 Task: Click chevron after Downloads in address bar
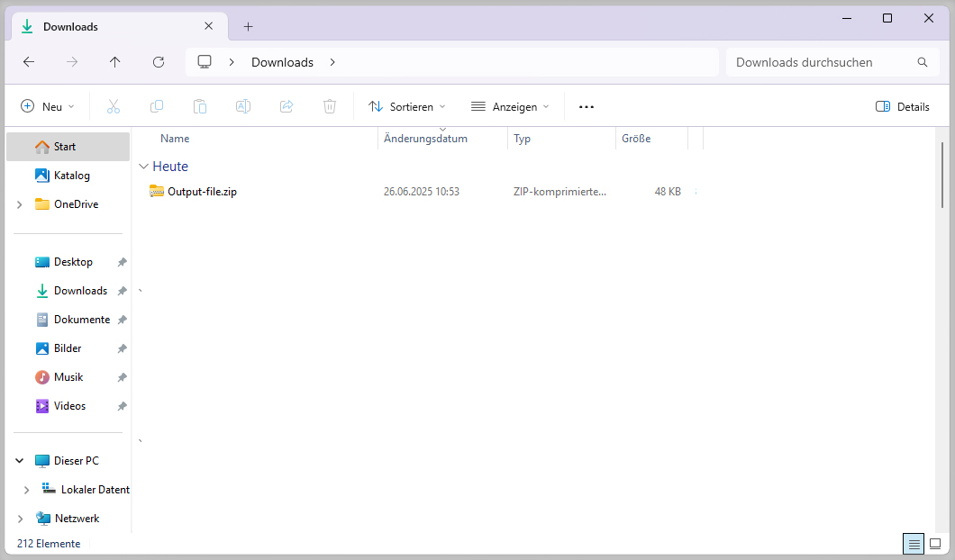(x=332, y=62)
